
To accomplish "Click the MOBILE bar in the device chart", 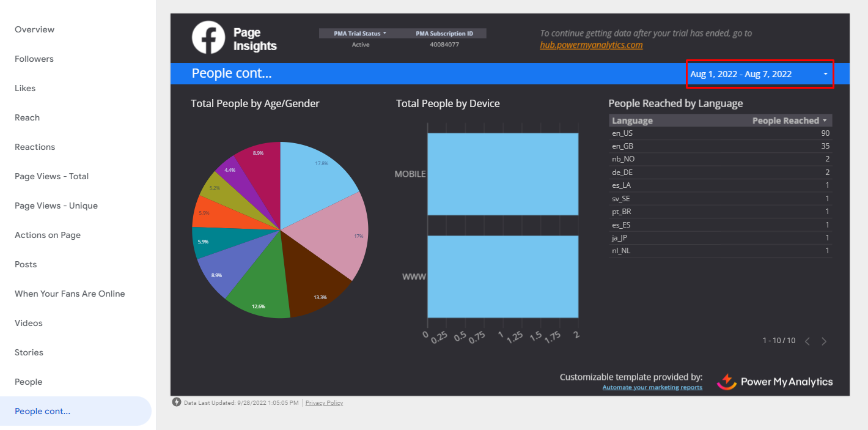I will [502, 173].
